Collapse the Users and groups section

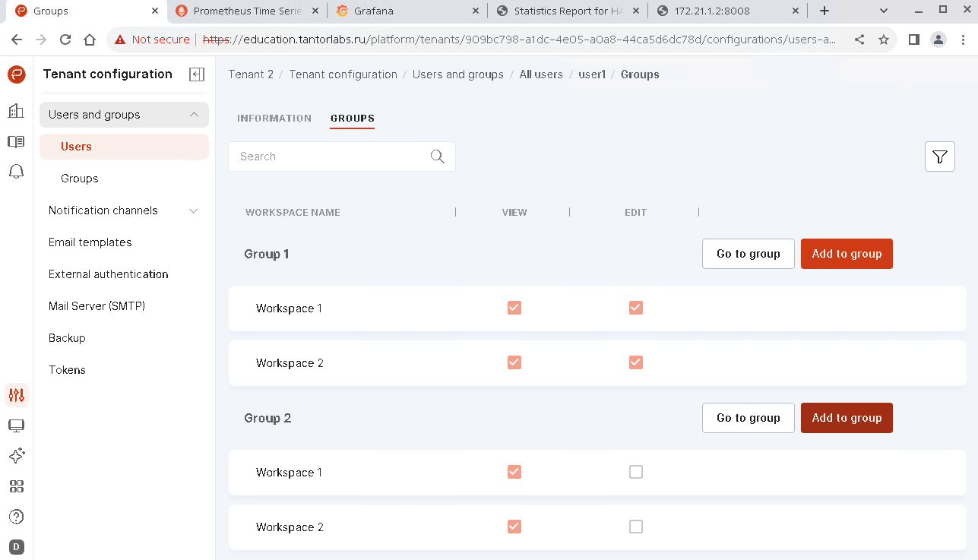[x=194, y=115]
